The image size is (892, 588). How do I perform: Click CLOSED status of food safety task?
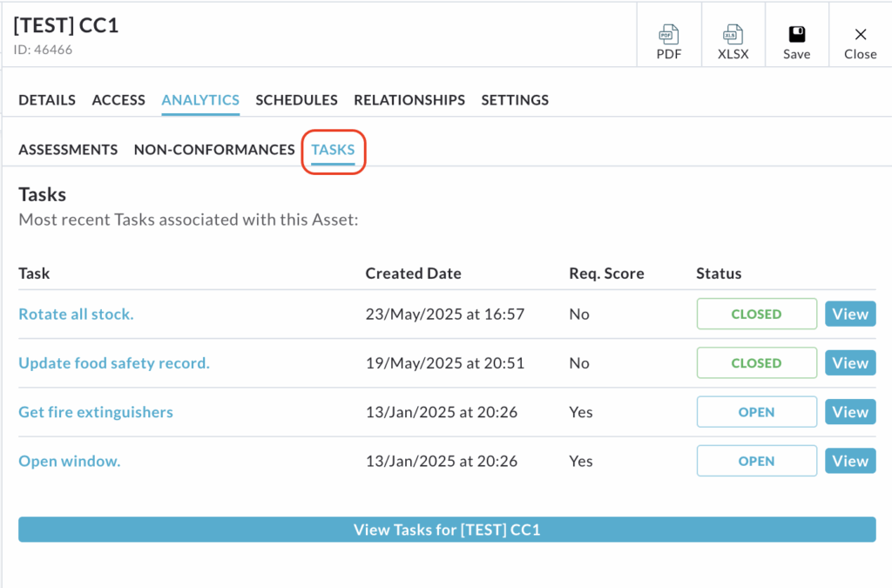coord(756,363)
